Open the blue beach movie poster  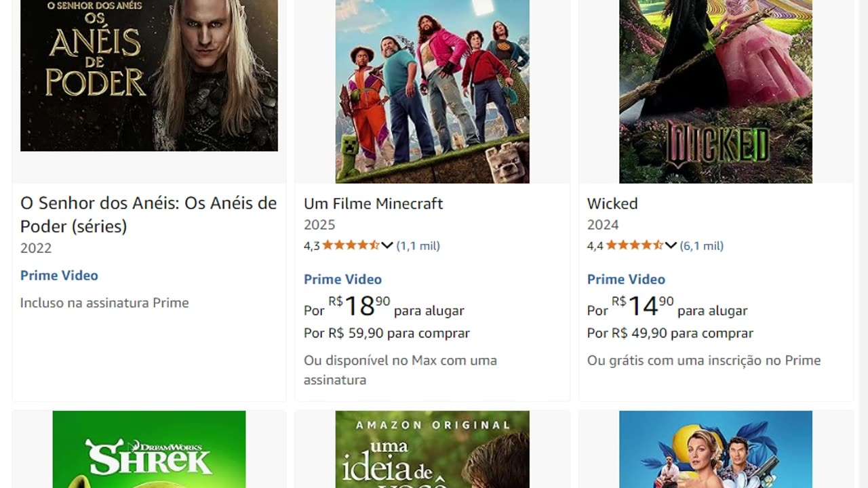(x=715, y=449)
